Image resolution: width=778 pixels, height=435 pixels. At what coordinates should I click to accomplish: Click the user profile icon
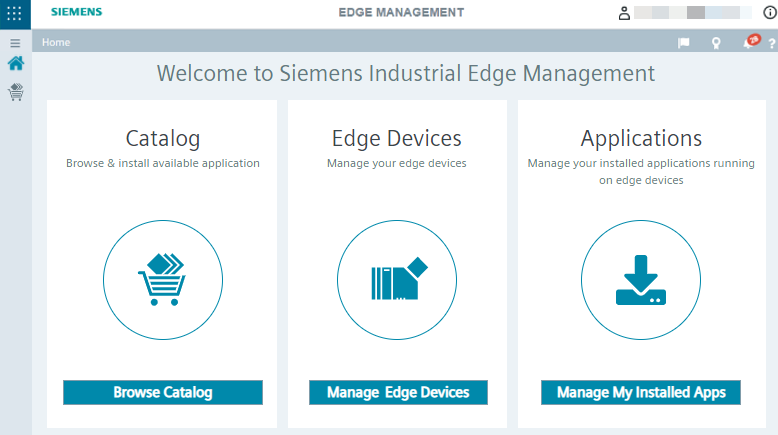click(x=625, y=14)
